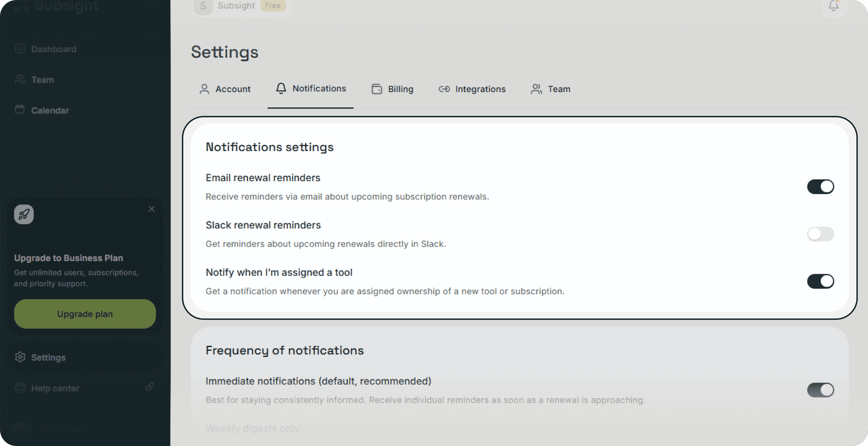868x446 pixels.
Task: Open Settings from the sidebar
Action: tap(84, 357)
